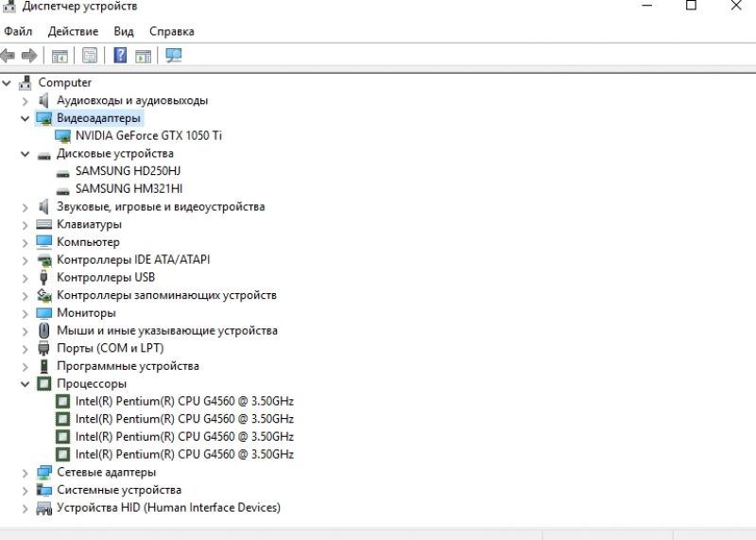Click the Forward arrow toolbar icon
The image size is (756, 540).
(29, 56)
